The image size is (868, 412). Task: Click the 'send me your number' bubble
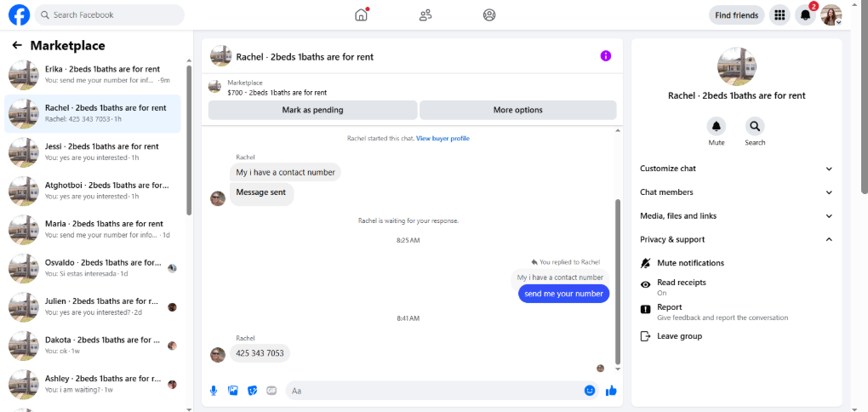(x=563, y=294)
